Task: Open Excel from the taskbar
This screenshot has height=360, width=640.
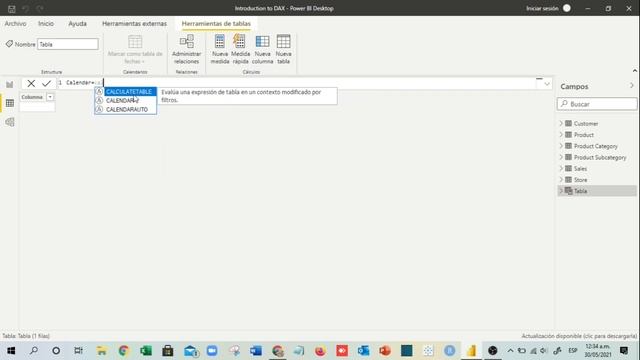Action: [146, 351]
